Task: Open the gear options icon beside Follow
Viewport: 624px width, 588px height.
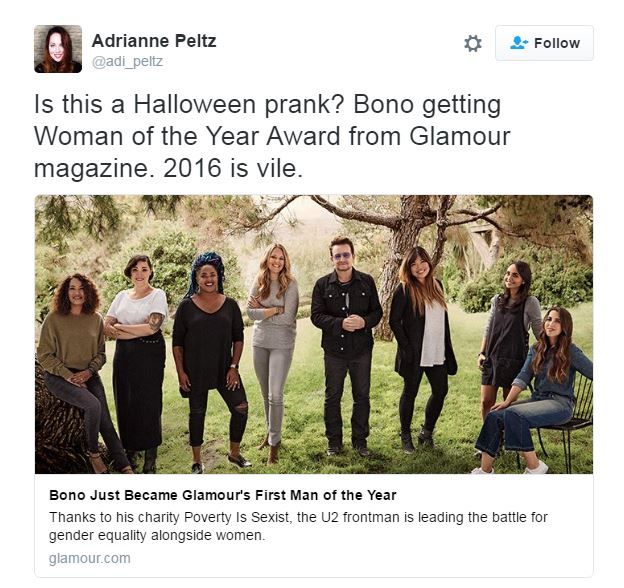Action: tap(473, 43)
